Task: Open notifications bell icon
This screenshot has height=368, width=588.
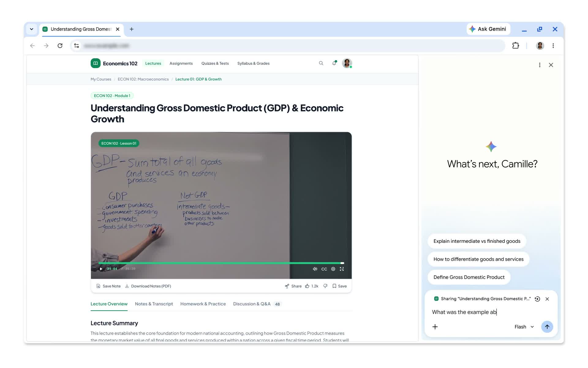Action: pos(334,63)
